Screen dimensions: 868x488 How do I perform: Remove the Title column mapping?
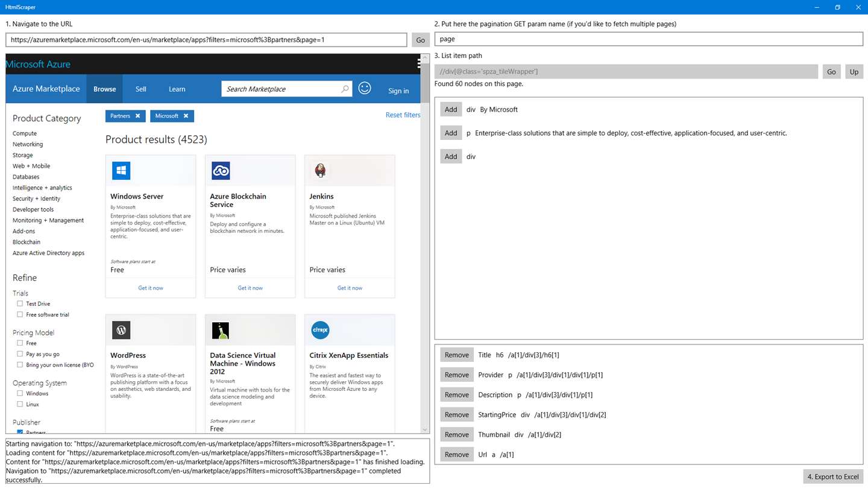[457, 355]
